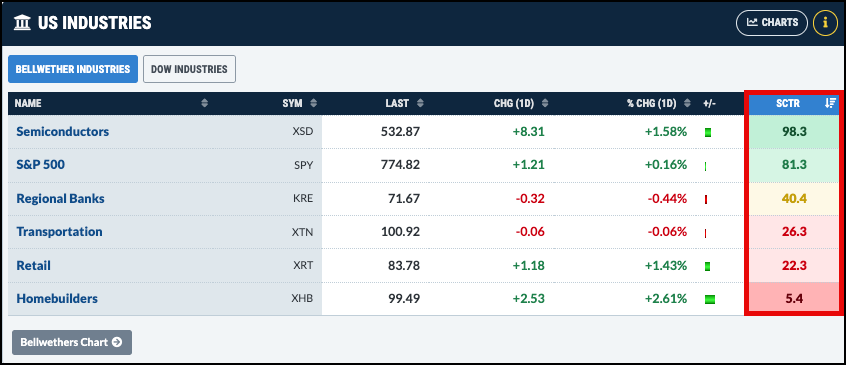Open Retail link
The width and height of the screenshot is (846, 365).
pos(33,265)
